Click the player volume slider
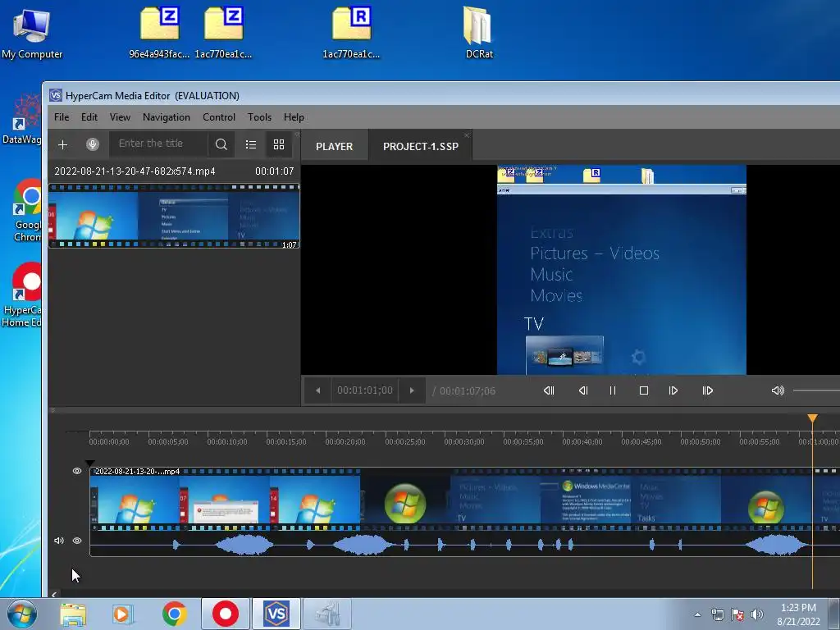The width and height of the screenshot is (840, 630). [x=816, y=390]
